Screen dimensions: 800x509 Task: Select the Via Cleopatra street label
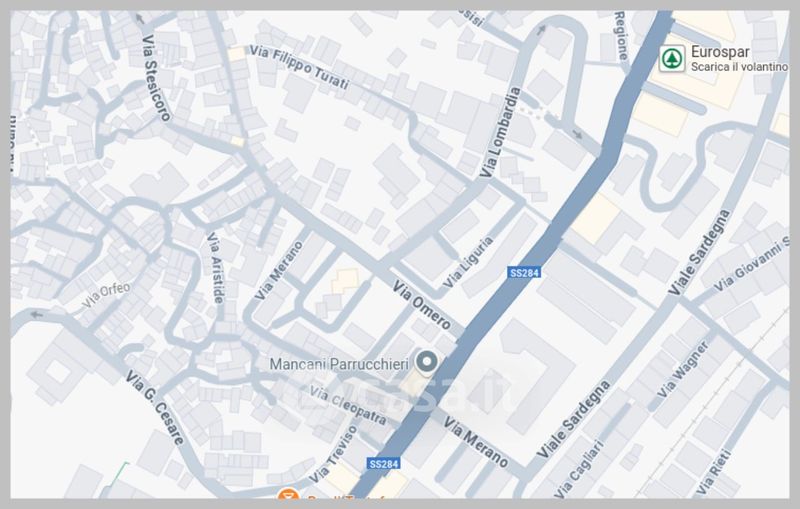pyautogui.click(x=349, y=406)
